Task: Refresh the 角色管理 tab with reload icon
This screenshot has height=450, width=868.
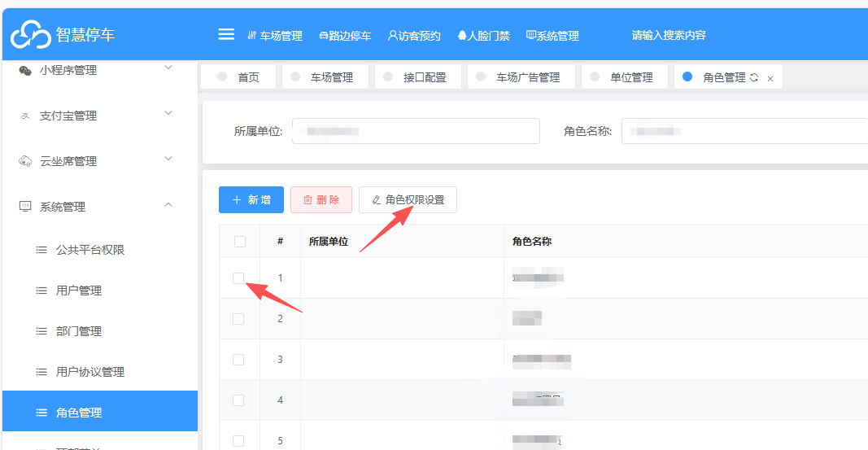Action: 754,77
